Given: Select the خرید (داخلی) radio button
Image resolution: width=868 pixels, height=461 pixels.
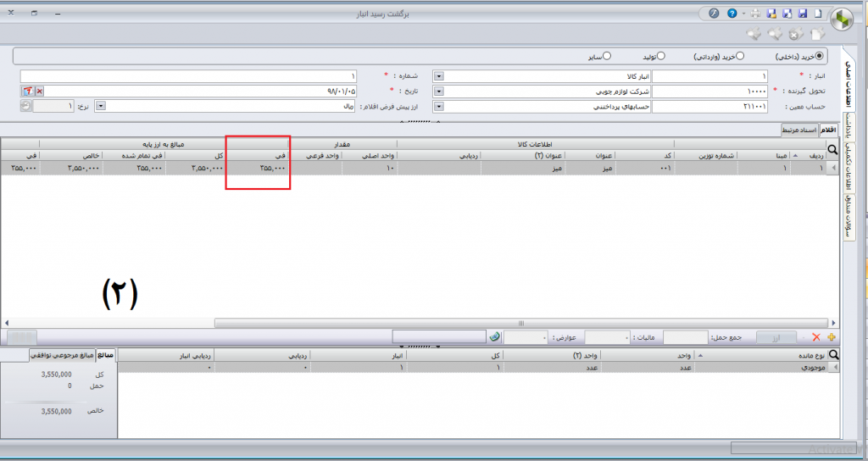Looking at the screenshot, I should click(820, 56).
